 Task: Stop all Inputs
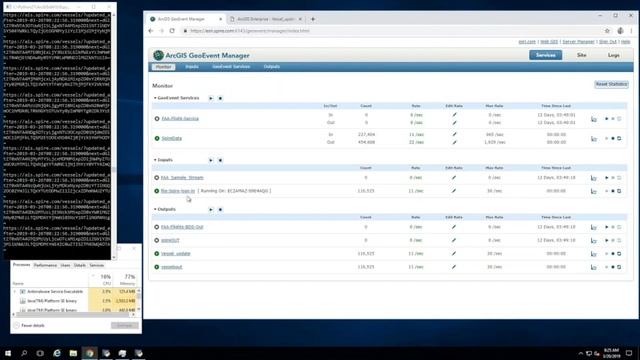click(x=220, y=160)
